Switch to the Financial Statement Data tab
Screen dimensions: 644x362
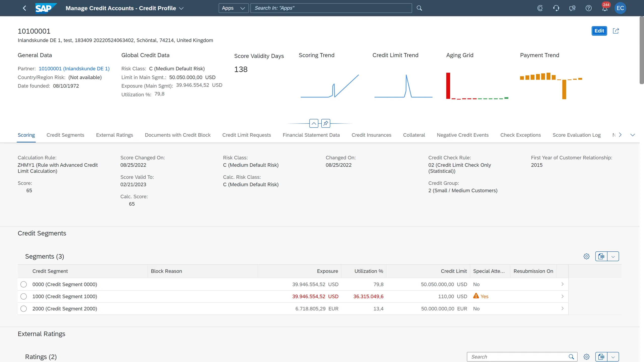click(311, 135)
